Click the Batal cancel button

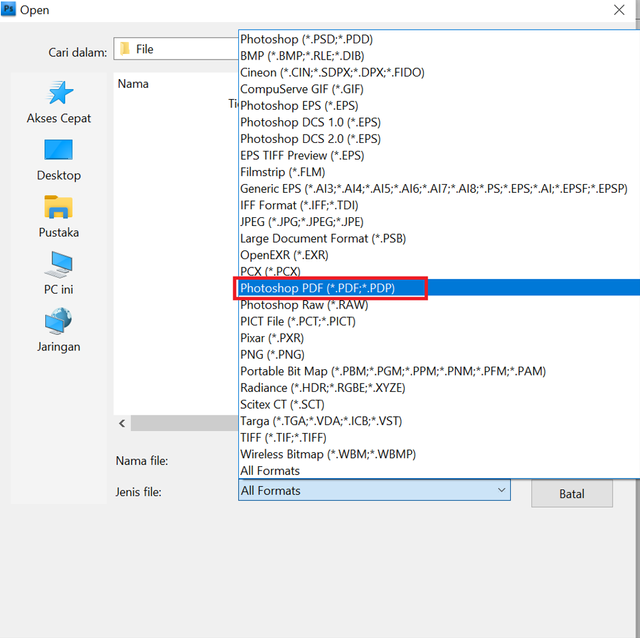click(571, 494)
